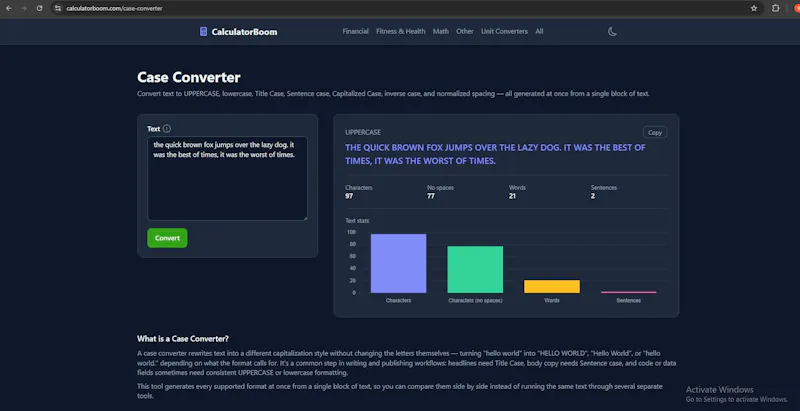This screenshot has width=800, height=411.
Task: Open the browser extensions puzzle icon
Action: point(776,8)
